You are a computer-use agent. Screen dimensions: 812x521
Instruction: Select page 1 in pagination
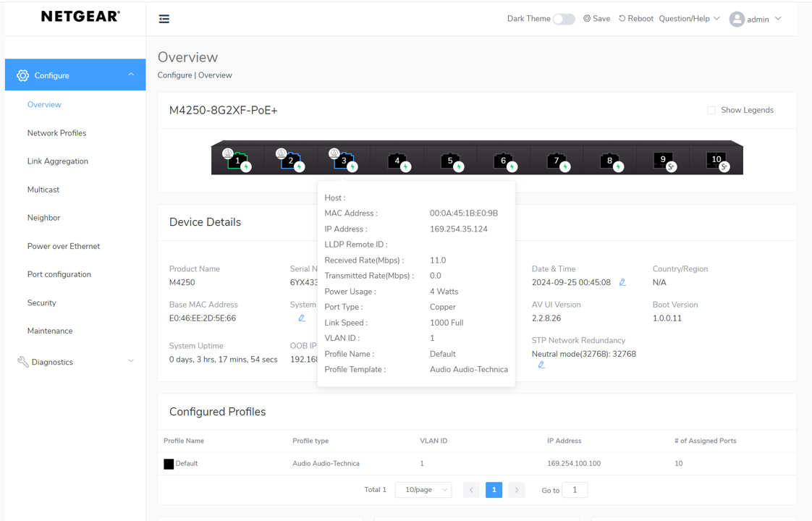(494, 490)
